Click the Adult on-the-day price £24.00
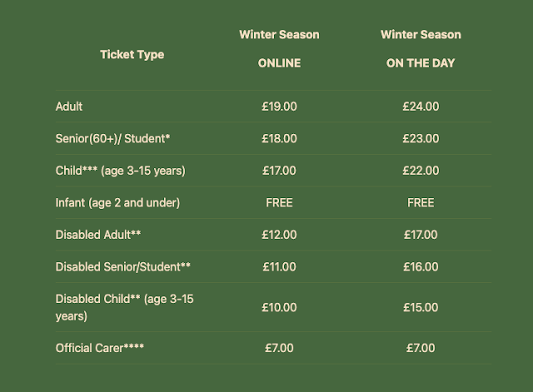 click(421, 107)
